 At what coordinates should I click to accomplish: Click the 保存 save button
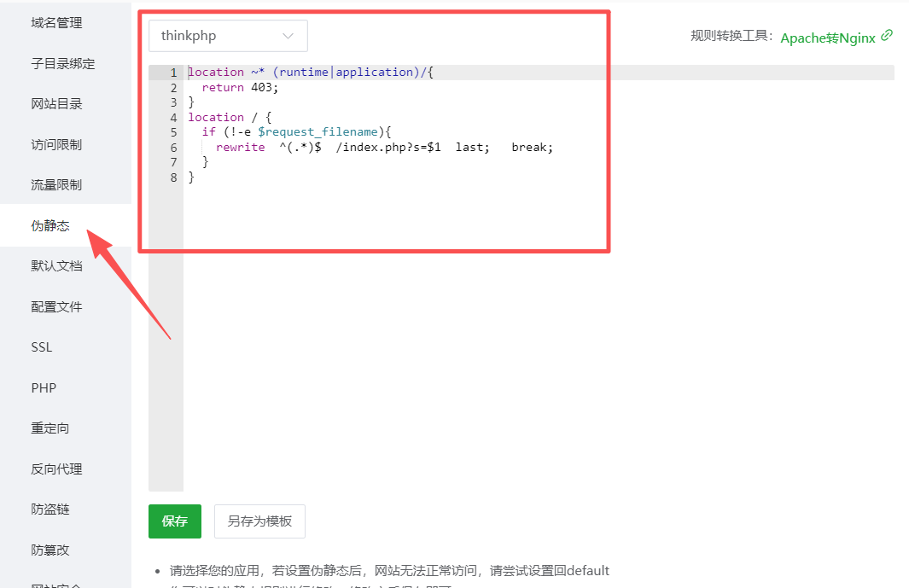click(174, 521)
